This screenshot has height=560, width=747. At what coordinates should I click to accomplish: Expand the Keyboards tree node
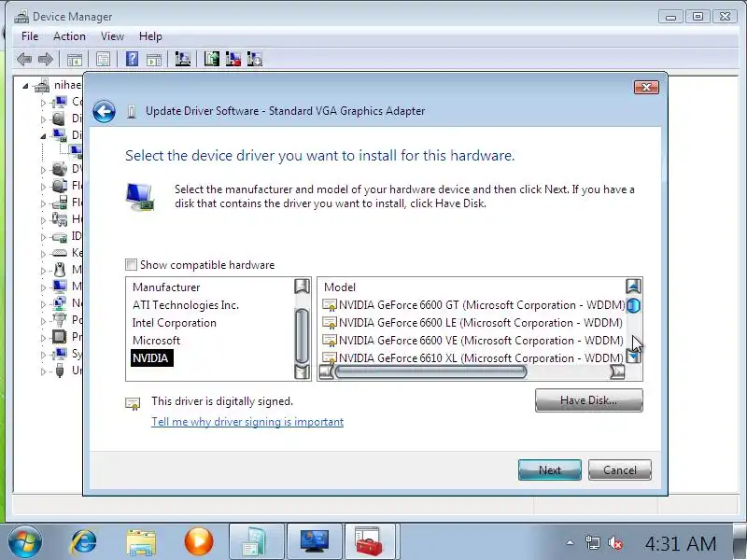(43, 254)
